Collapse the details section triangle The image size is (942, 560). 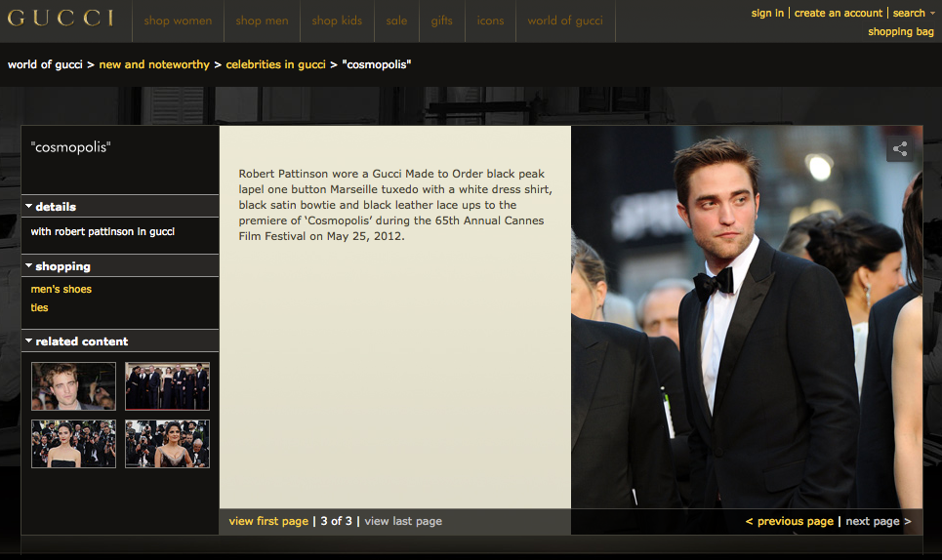pyautogui.click(x=28, y=206)
